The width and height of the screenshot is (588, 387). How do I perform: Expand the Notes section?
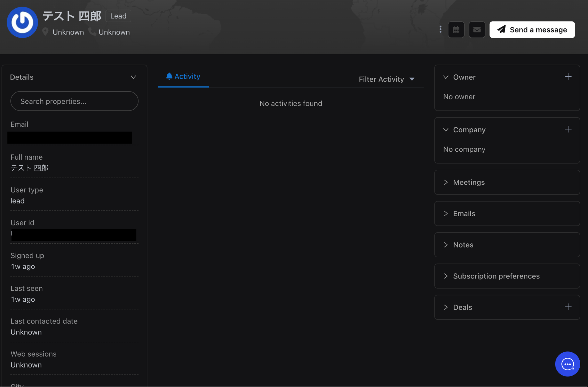click(x=446, y=245)
